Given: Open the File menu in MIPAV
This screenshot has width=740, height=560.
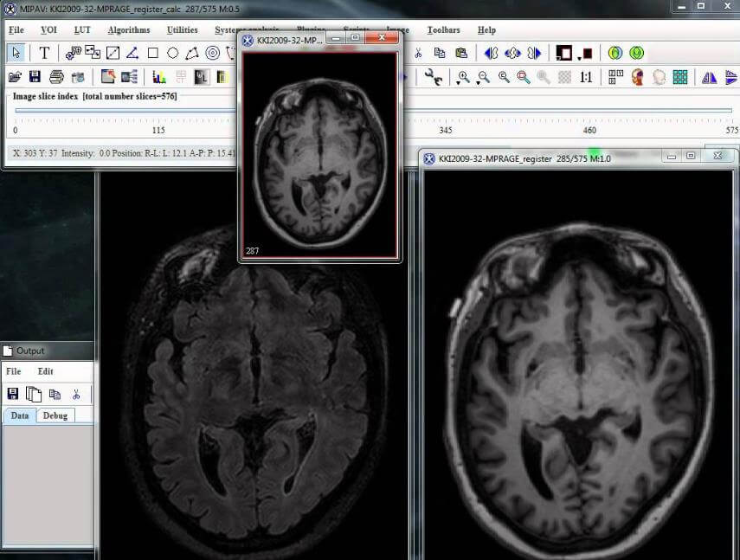Looking at the screenshot, I should tap(16, 30).
